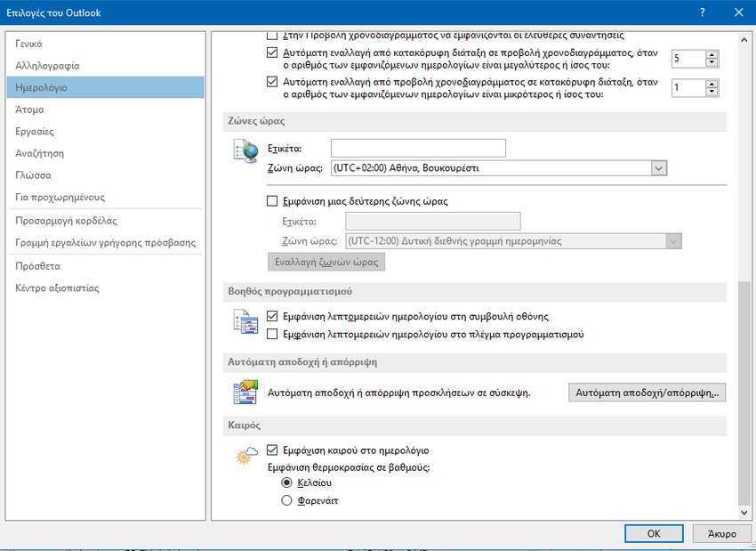Image resolution: width=756 pixels, height=551 pixels.
Task: Decrease the calendar count value of 5
Action: tap(712, 62)
